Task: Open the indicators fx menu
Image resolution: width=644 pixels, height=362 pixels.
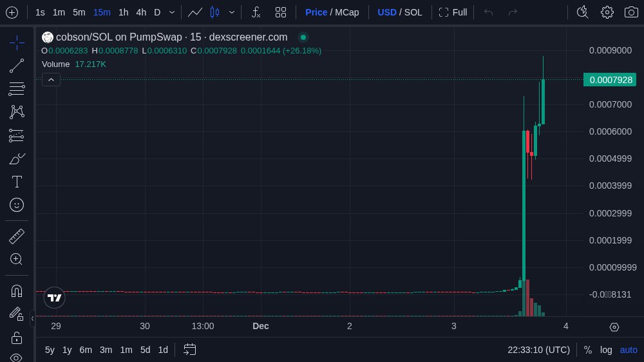Action: coord(256,12)
